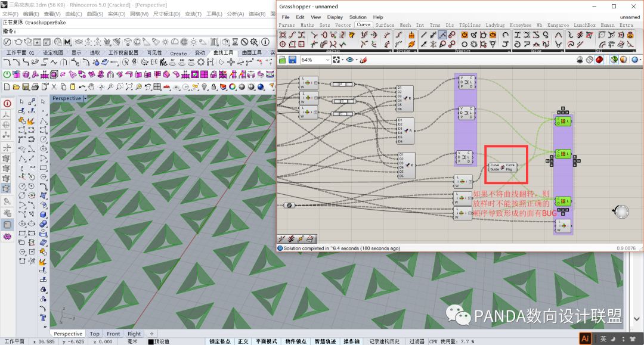This screenshot has width=644, height=345.
Task: Click the red circle icon on Rhino sidebar
Action: (7, 104)
